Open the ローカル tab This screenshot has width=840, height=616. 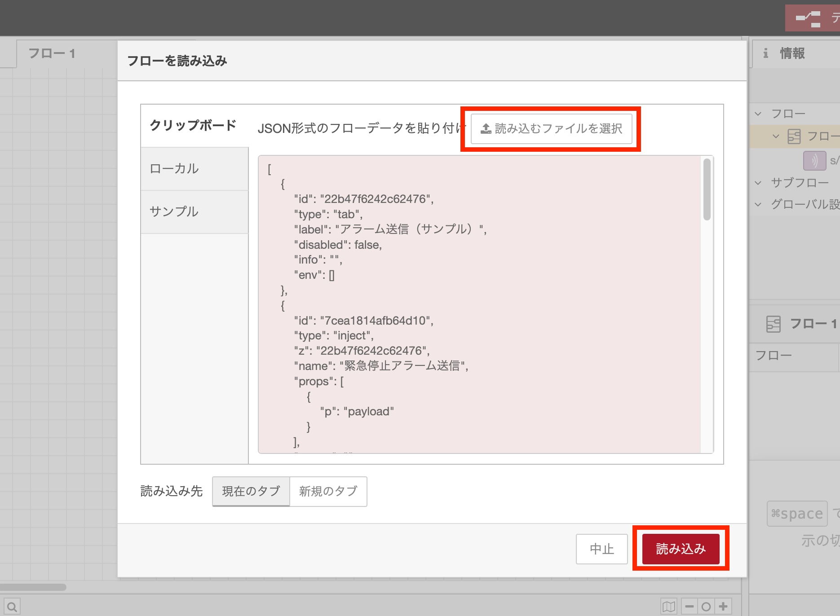click(195, 169)
